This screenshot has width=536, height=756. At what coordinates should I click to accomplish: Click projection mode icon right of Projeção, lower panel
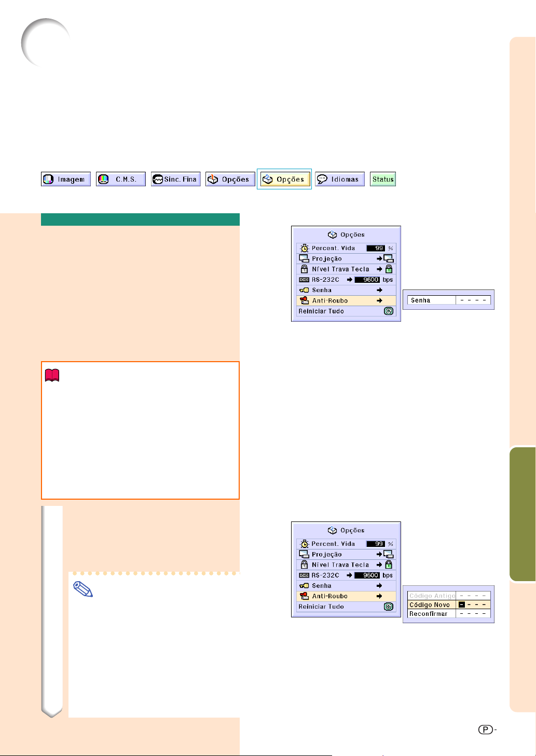[x=389, y=555]
